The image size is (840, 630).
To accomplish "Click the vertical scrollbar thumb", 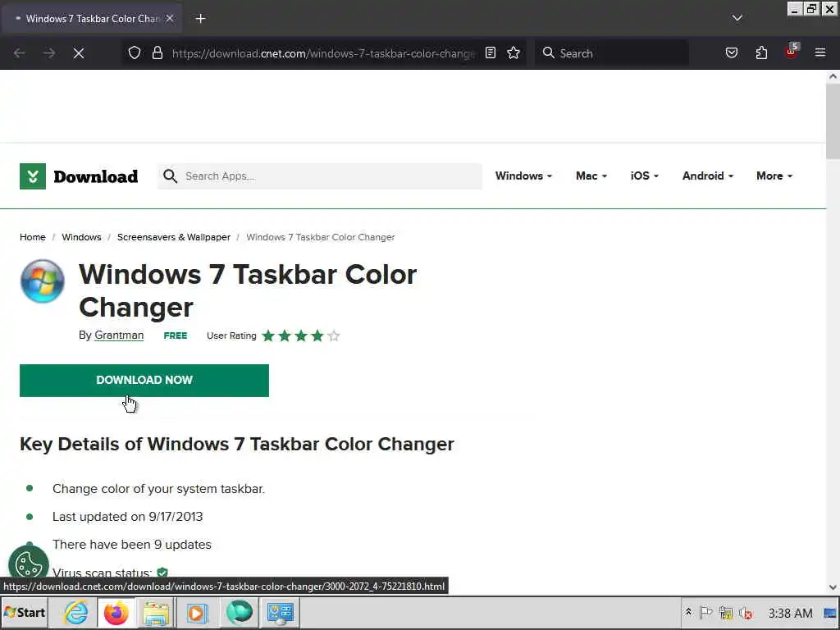I will (x=833, y=121).
